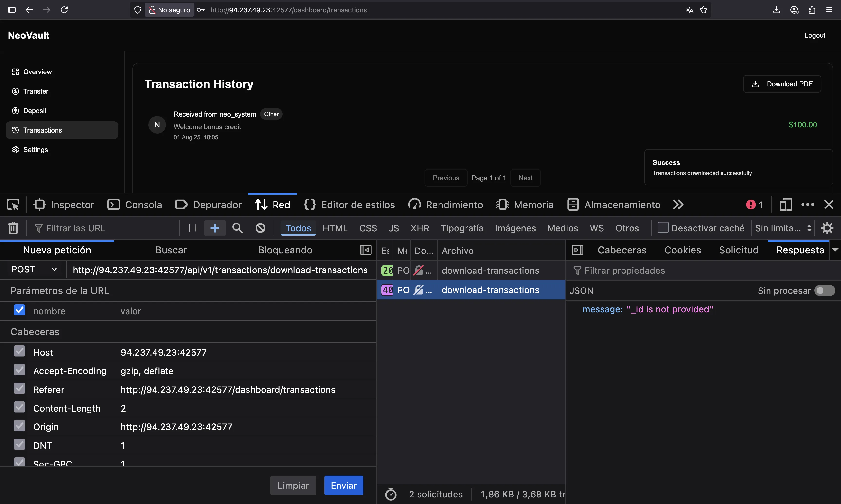Filter requests by XHR
This screenshot has height=504, width=841.
point(420,228)
